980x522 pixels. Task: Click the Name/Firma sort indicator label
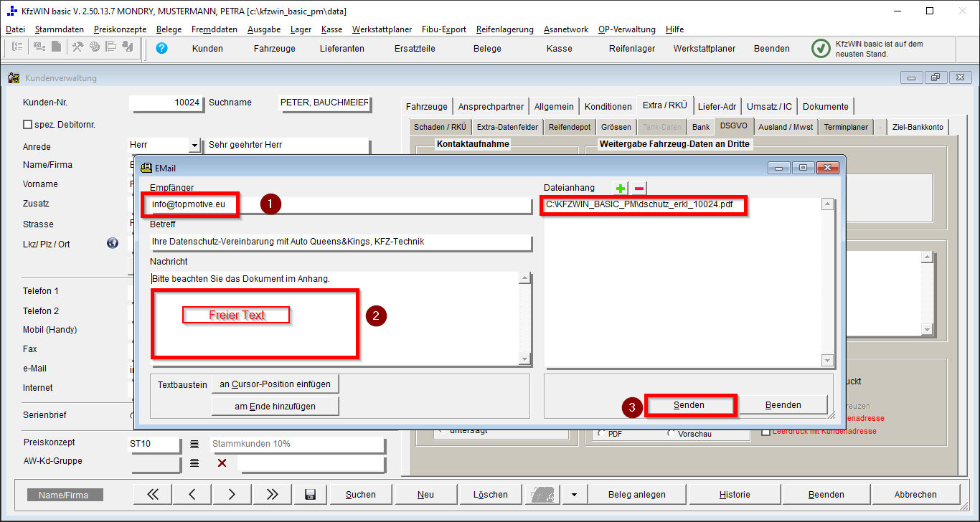[x=65, y=495]
